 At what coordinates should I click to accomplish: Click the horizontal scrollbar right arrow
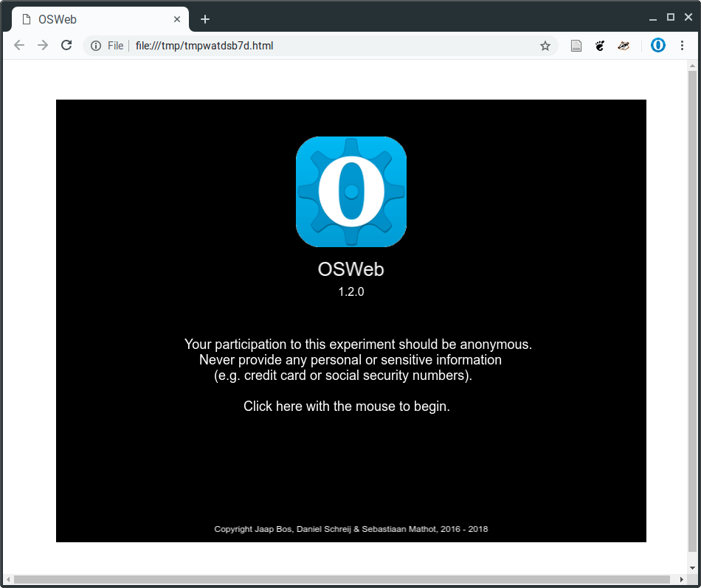(681, 579)
